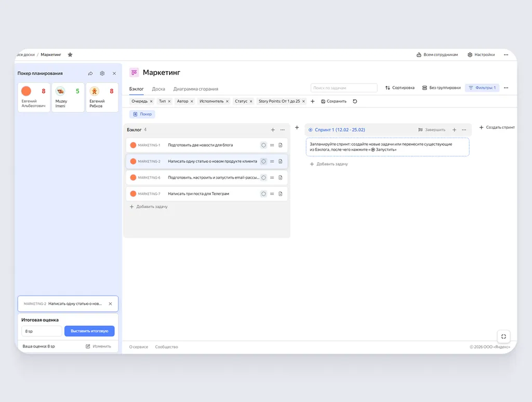The width and height of the screenshot is (532, 402).
Task: Open the status circle on MARKETING-1 row
Action: click(x=263, y=145)
